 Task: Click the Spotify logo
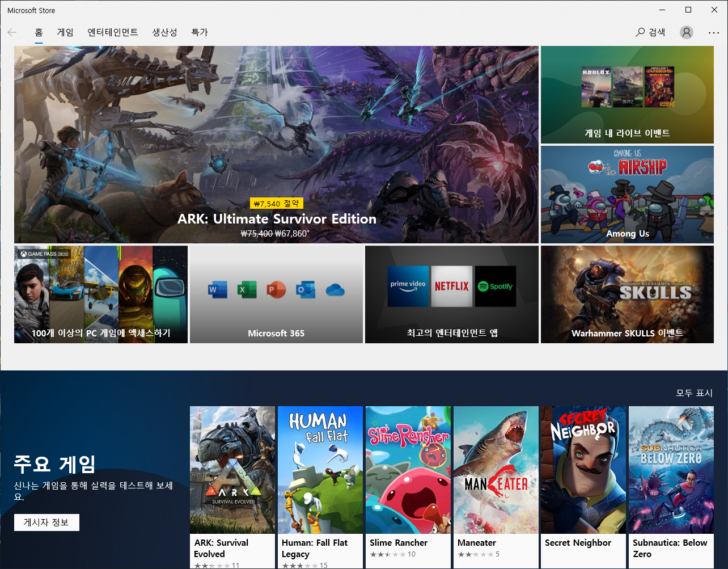pyautogui.click(x=496, y=286)
